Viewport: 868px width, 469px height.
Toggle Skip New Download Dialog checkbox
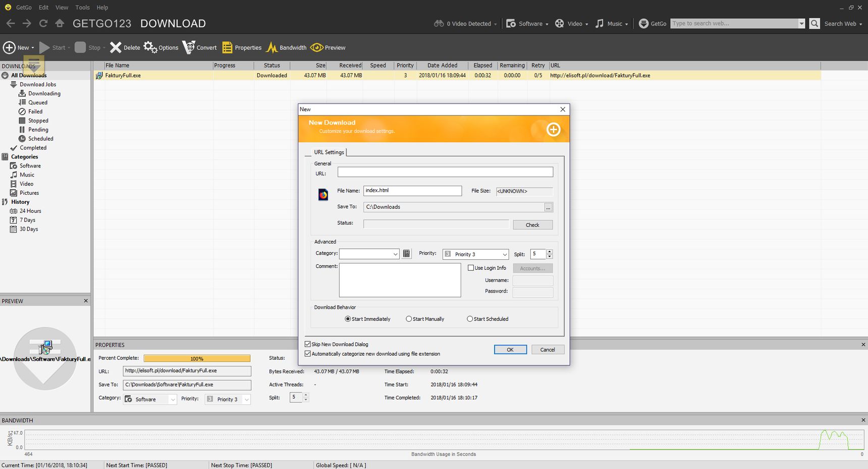(308, 344)
